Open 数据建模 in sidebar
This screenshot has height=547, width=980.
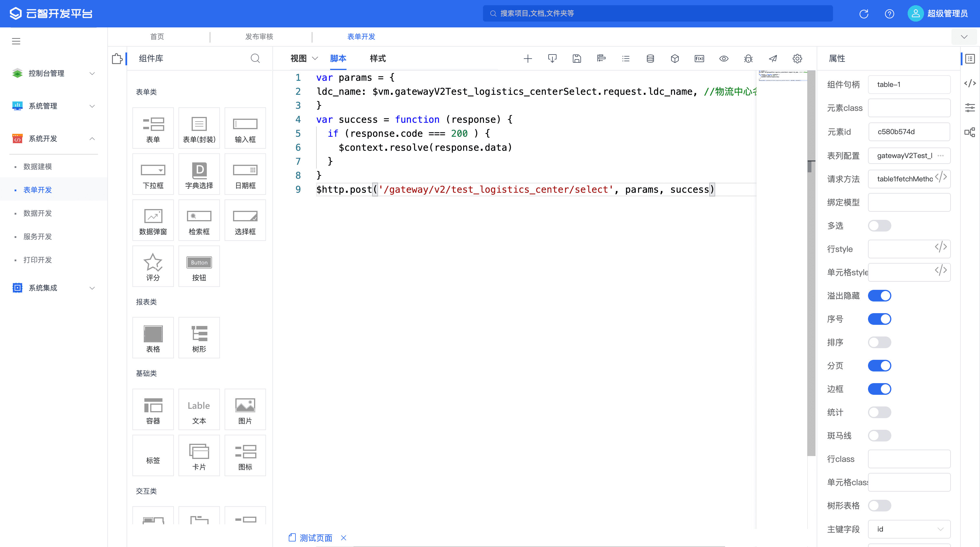tap(38, 166)
